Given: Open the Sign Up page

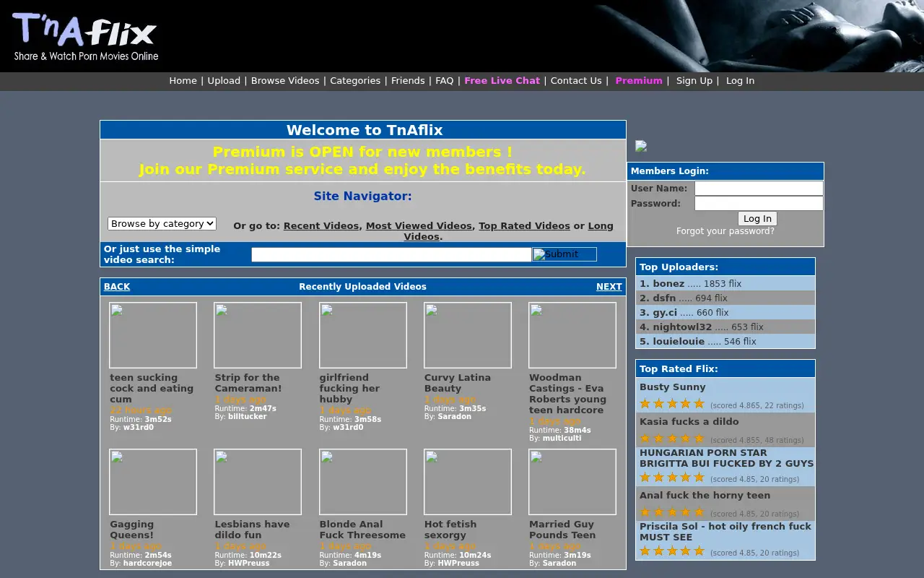Looking at the screenshot, I should coord(694,81).
